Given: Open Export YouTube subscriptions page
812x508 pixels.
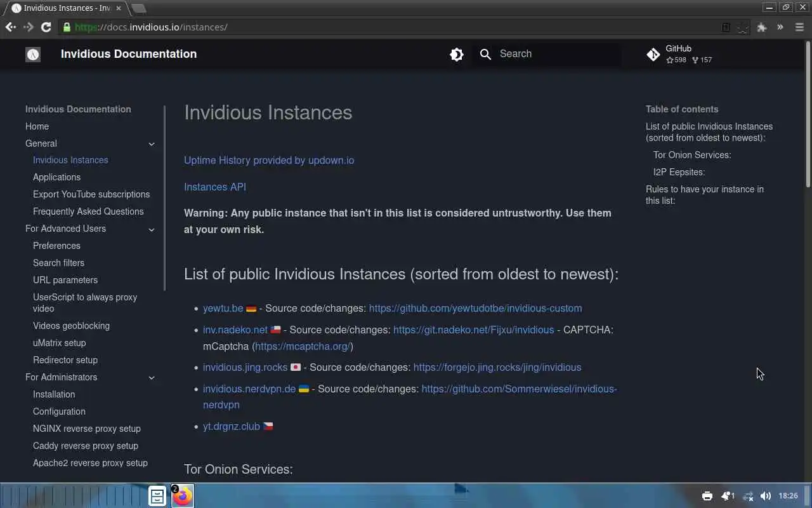Looking at the screenshot, I should tap(91, 194).
